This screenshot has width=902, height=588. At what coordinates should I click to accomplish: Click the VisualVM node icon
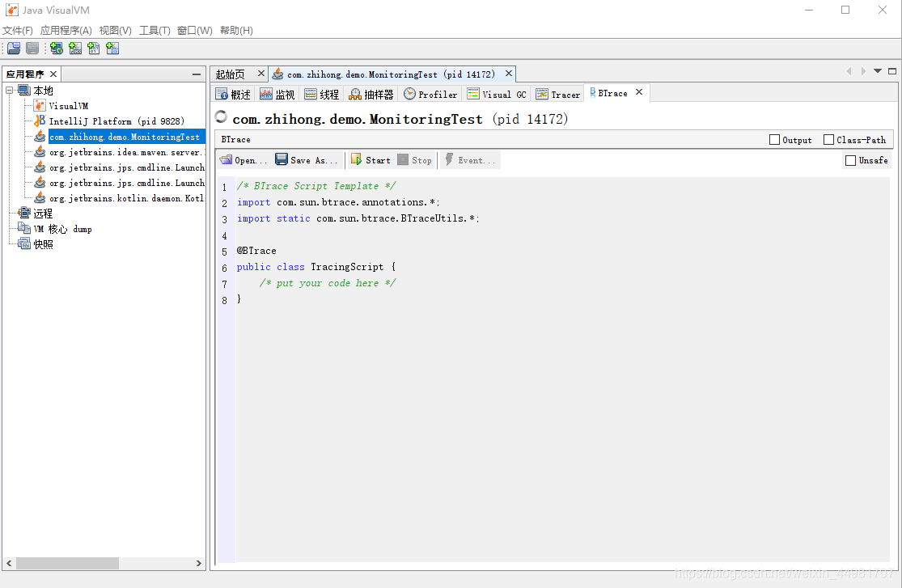[40, 105]
